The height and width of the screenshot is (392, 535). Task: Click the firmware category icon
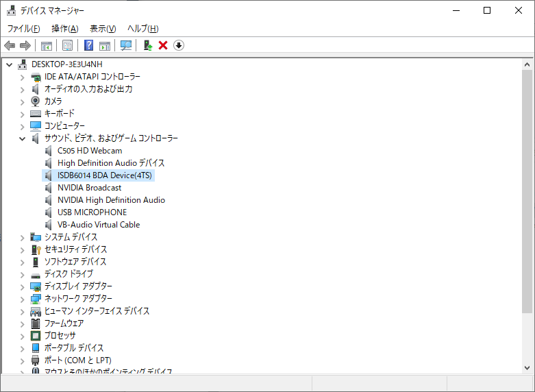(36, 323)
